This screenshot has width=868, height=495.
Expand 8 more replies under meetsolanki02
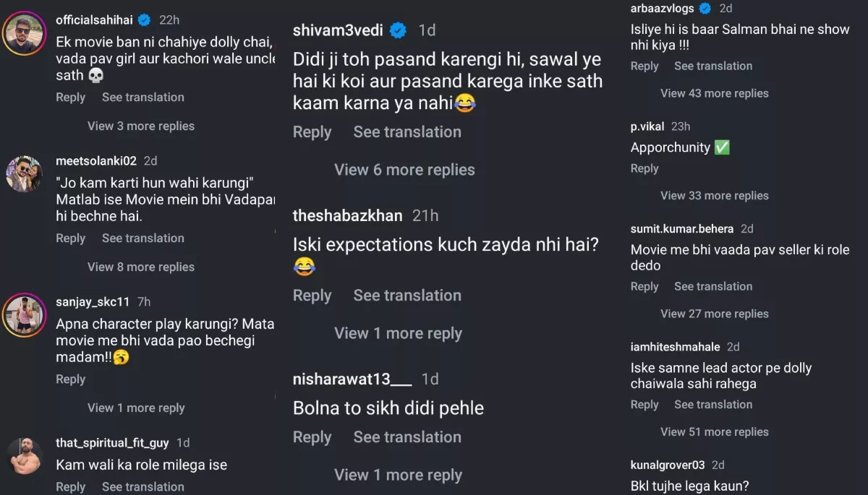[140, 267]
